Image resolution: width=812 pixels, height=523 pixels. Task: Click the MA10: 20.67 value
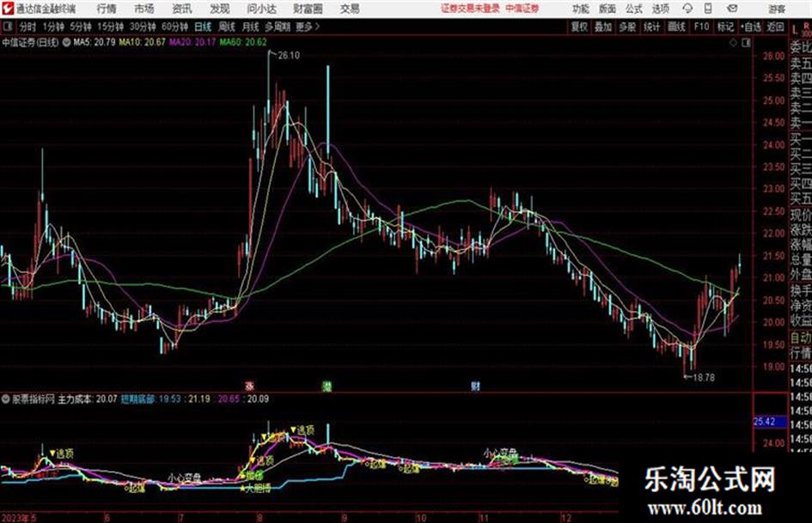coord(142,42)
